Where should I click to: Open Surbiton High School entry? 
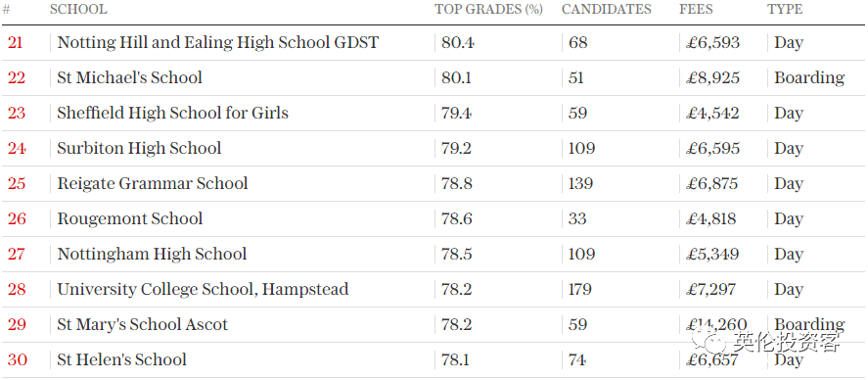pos(139,149)
